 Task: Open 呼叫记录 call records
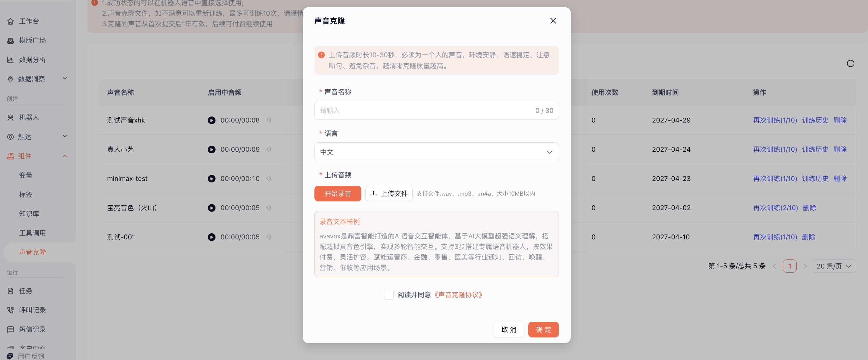[x=32, y=310]
